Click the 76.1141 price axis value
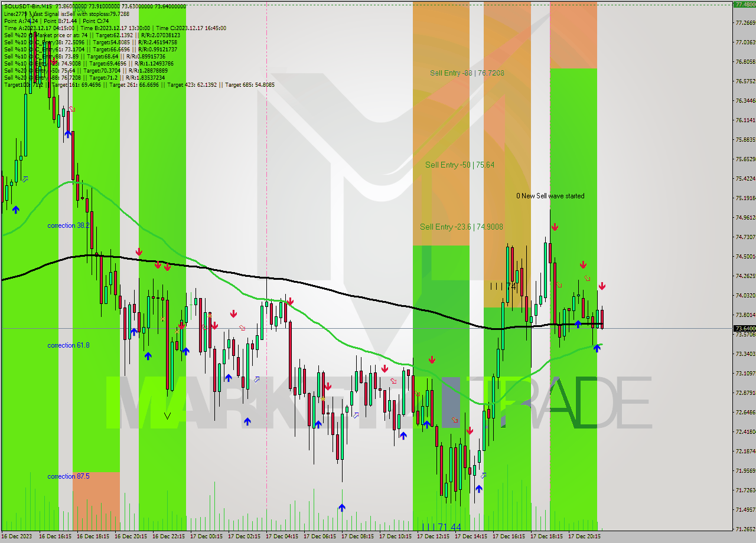The image size is (756, 543). coord(745,120)
